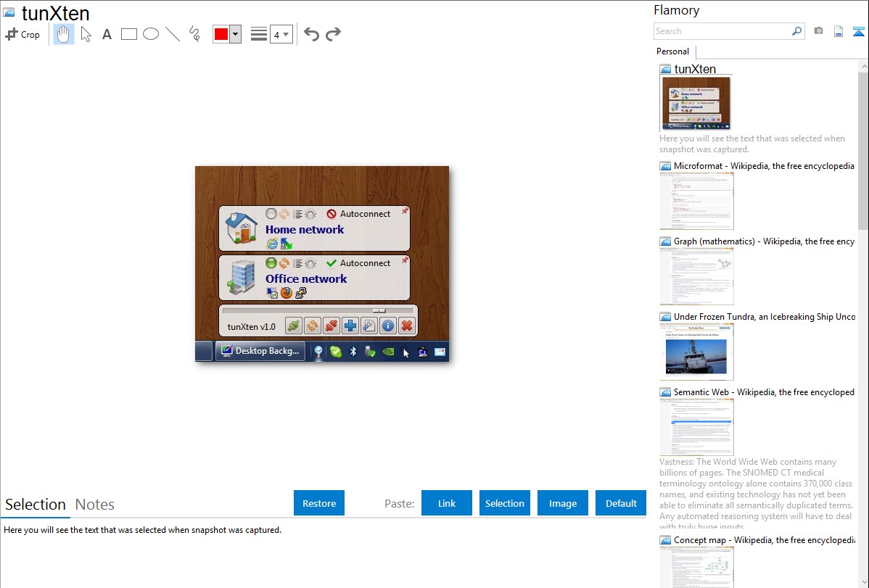Viewport: 869px width, 588px height.
Task: Open the Under Frozen Tundra ship thumbnail
Action: tap(696, 352)
